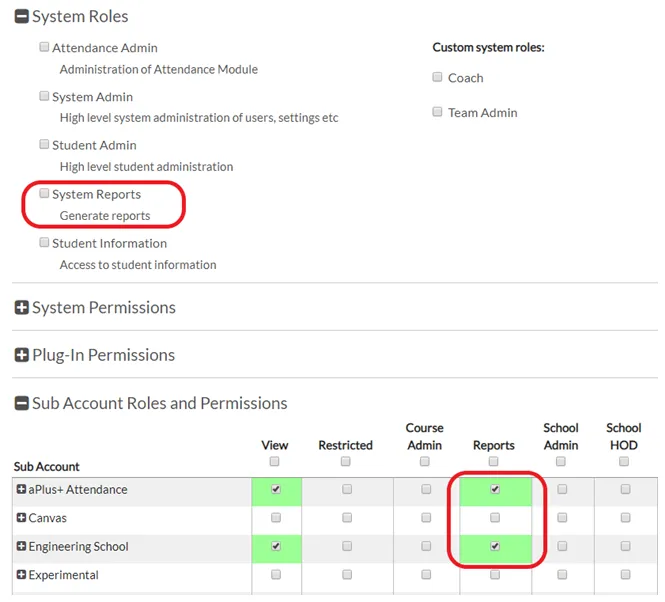Tick the Student Information role checkbox
Image resolution: width=665 pixels, height=602 pixels.
pyautogui.click(x=44, y=242)
